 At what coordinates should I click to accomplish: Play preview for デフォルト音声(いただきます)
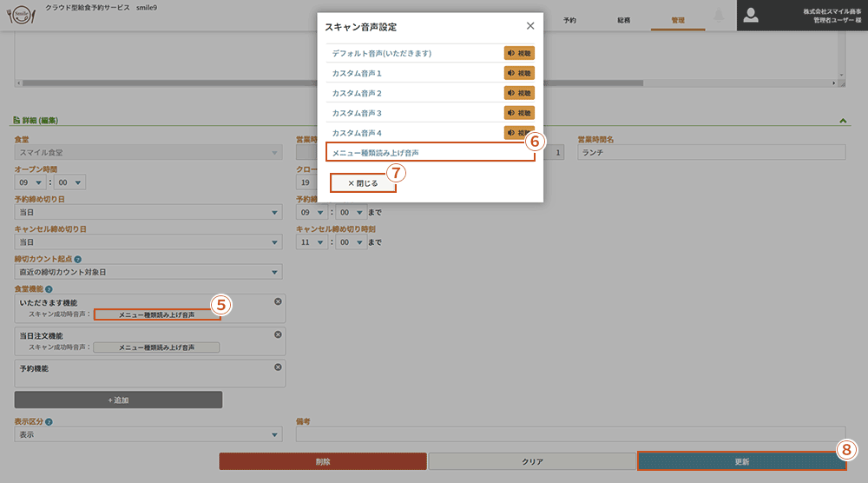[519, 53]
